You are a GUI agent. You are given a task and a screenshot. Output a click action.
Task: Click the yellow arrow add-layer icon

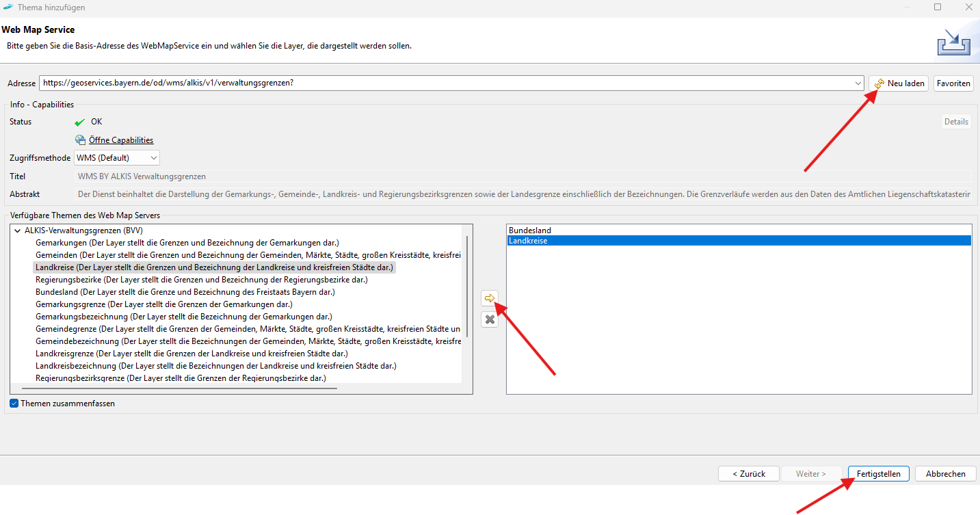point(489,298)
